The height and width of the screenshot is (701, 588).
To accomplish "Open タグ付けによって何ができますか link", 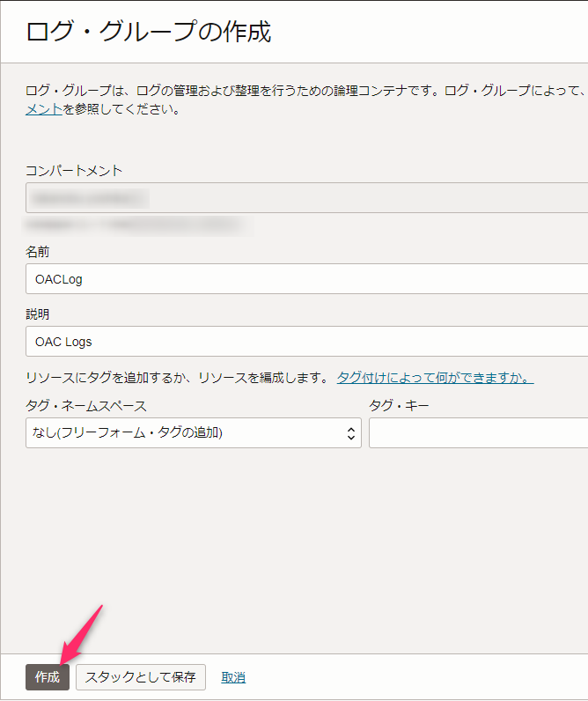I will tap(435, 378).
